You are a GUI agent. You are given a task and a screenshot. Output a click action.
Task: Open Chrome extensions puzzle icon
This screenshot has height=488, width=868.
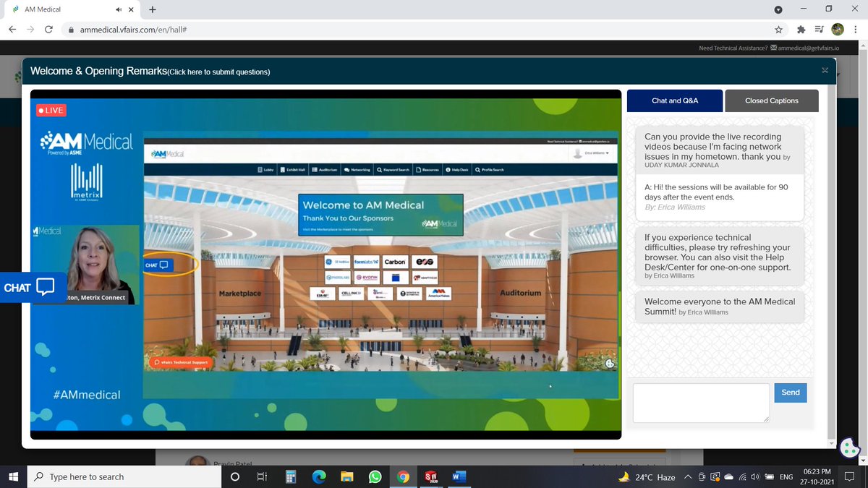point(801,30)
